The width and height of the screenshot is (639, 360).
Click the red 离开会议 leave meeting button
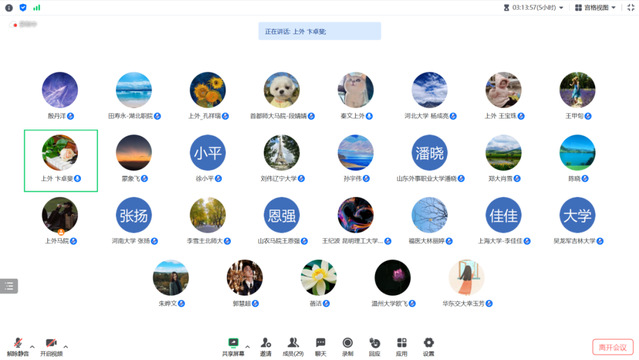tap(613, 347)
